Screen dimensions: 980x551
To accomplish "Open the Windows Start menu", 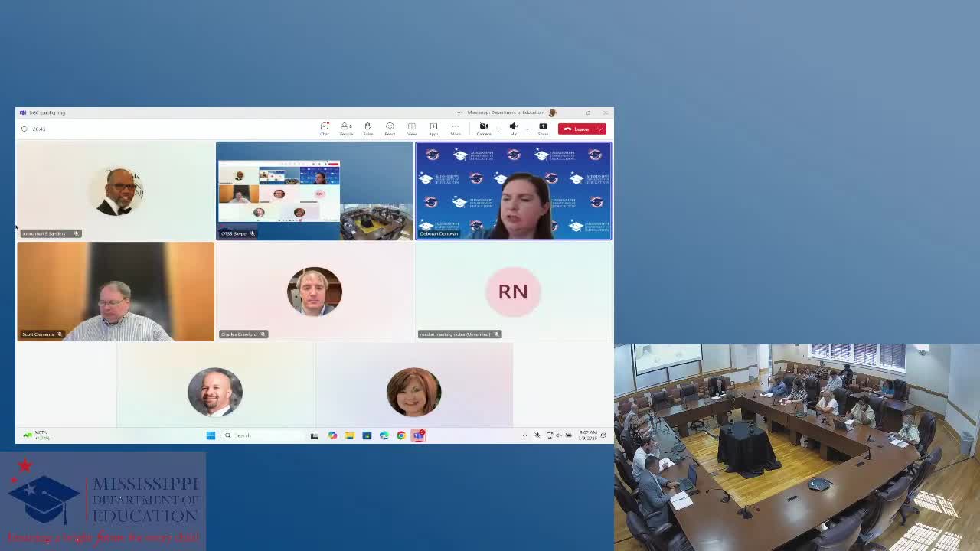I will point(211,435).
